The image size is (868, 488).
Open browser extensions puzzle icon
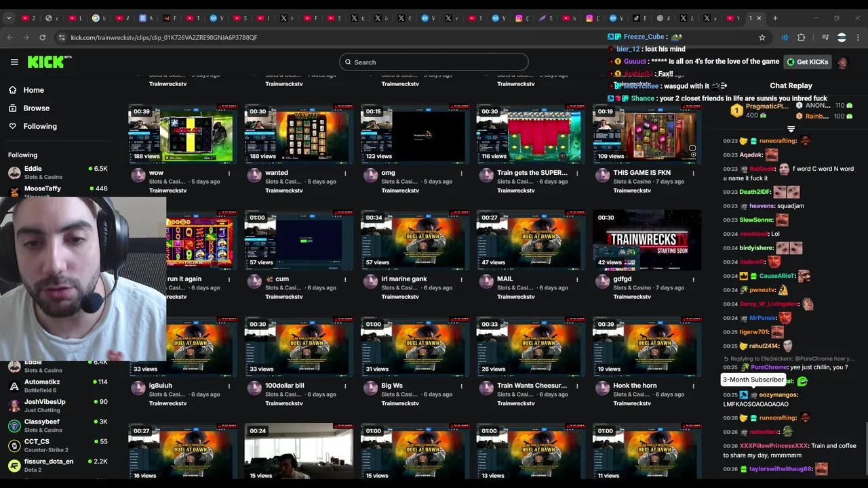(801, 37)
